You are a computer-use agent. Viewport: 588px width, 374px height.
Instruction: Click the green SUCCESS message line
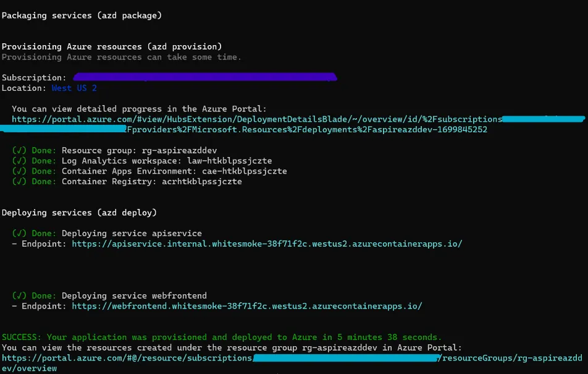[222, 337]
